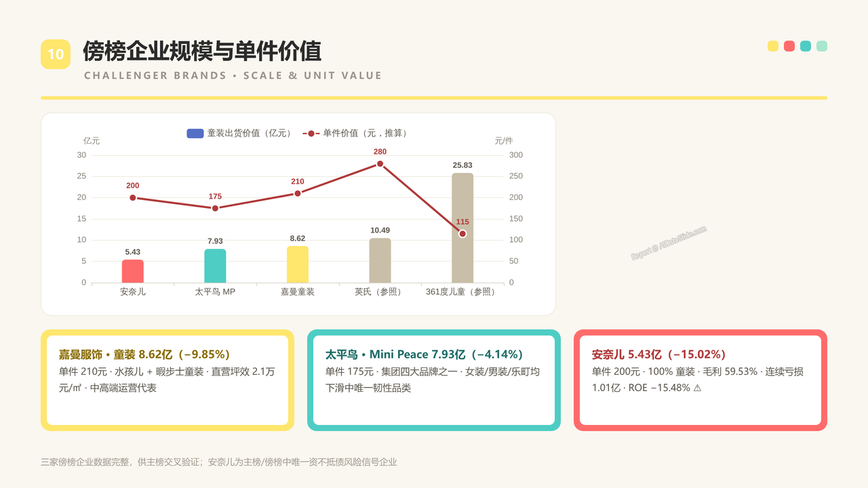Click the red dot in top-right corner
The height and width of the screenshot is (488, 868).
point(789,46)
